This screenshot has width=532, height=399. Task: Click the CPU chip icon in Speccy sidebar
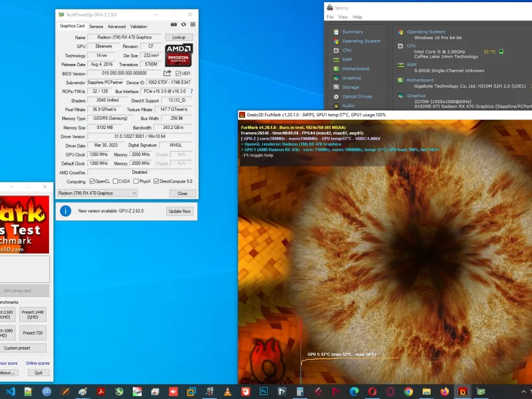click(336, 50)
